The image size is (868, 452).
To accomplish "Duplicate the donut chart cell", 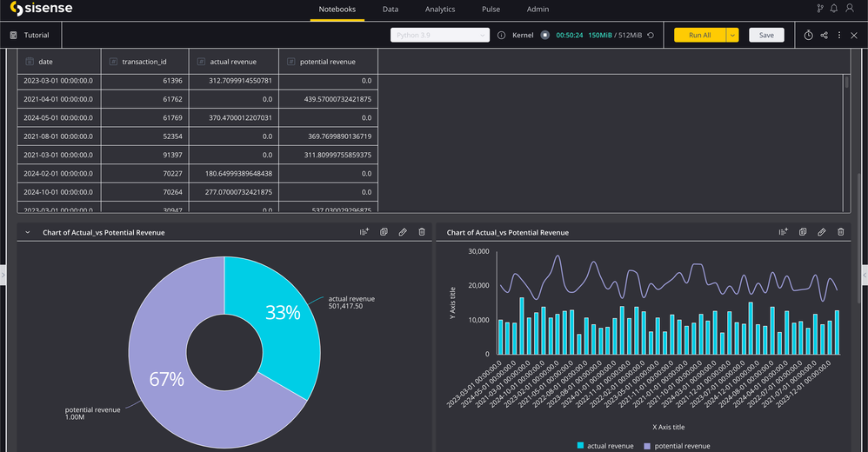I will click(x=384, y=232).
